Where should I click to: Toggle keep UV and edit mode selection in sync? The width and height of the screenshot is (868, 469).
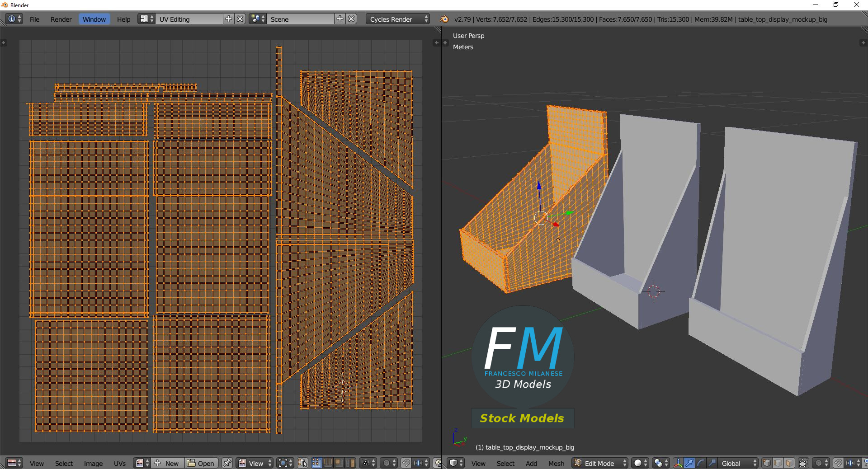(302, 463)
